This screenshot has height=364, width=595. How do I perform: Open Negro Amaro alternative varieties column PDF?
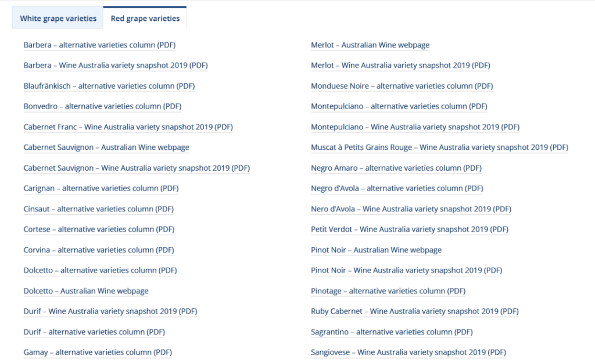(x=396, y=168)
